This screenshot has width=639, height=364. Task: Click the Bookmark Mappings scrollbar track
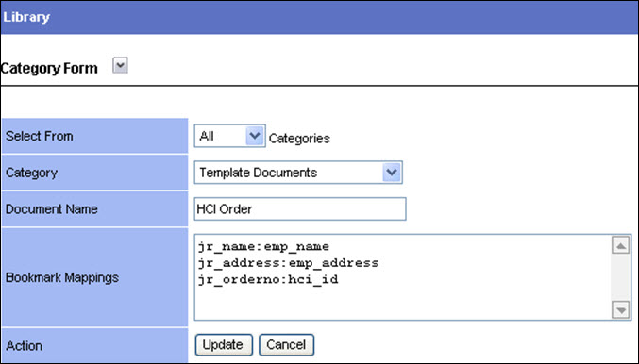621,277
